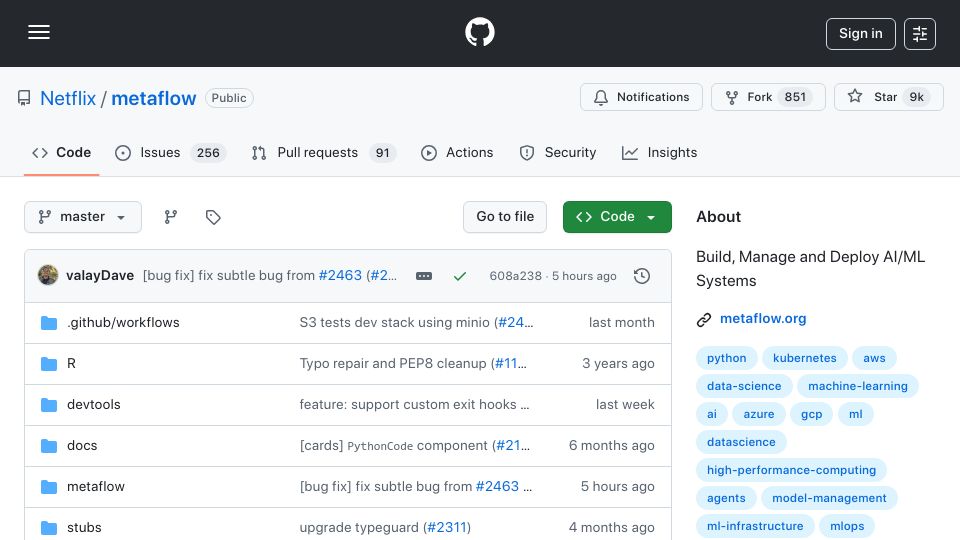
Task: Open the Security tab
Action: tap(558, 152)
